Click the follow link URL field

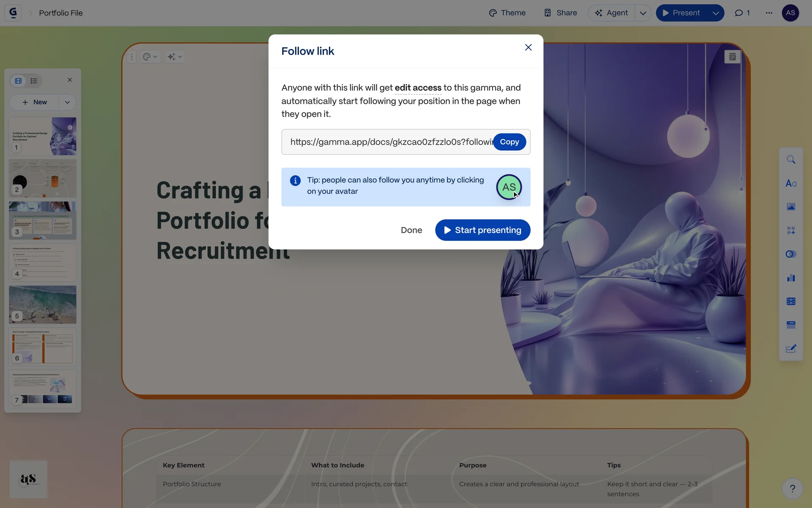(x=389, y=142)
